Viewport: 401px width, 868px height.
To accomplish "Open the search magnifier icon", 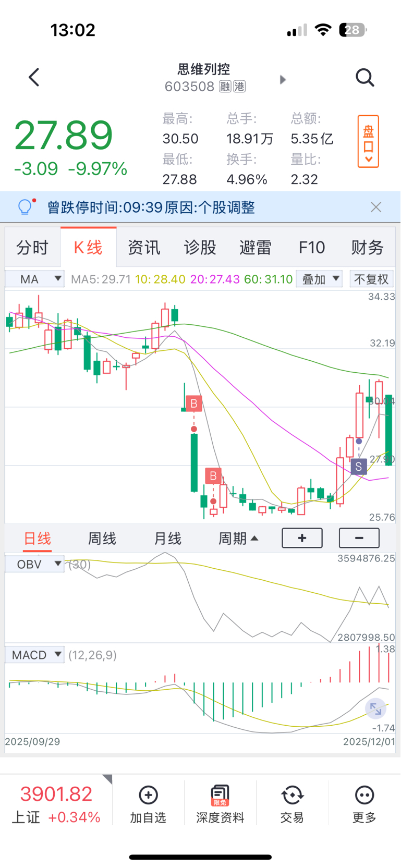I will click(x=364, y=78).
